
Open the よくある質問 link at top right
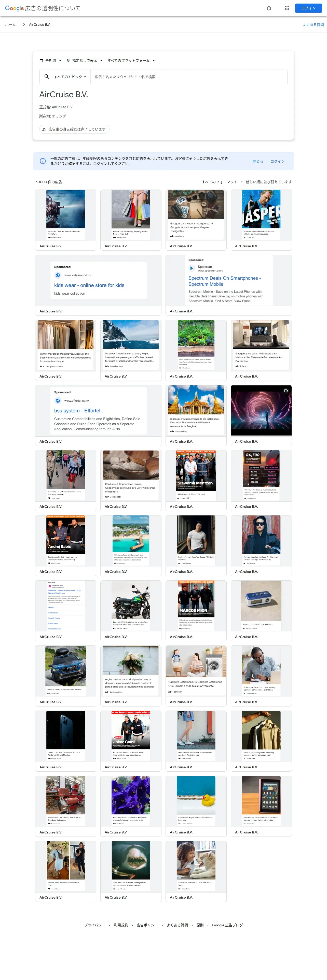click(x=313, y=24)
